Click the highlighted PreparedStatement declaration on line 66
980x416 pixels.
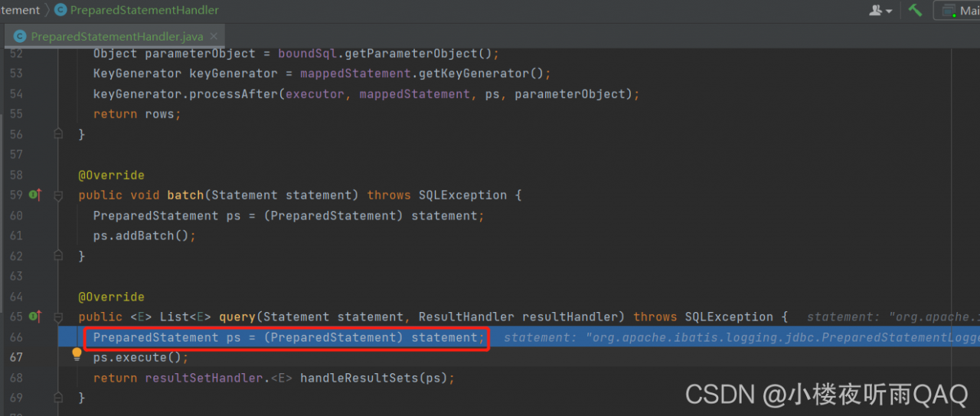pyautogui.click(x=289, y=337)
